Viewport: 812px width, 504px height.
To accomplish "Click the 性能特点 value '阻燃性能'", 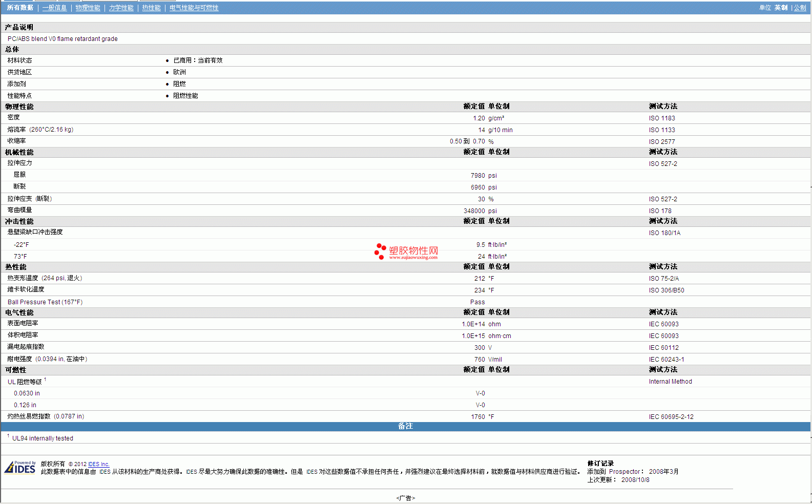I will coord(185,96).
